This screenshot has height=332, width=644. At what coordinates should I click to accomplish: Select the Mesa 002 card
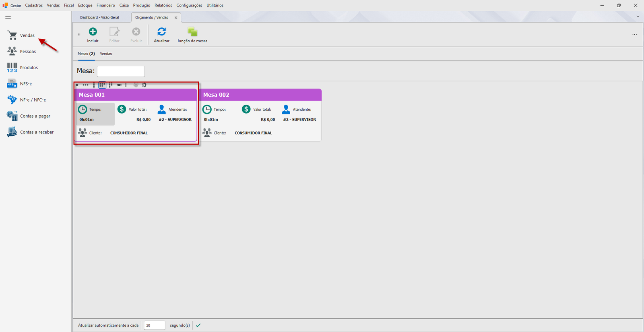click(261, 115)
